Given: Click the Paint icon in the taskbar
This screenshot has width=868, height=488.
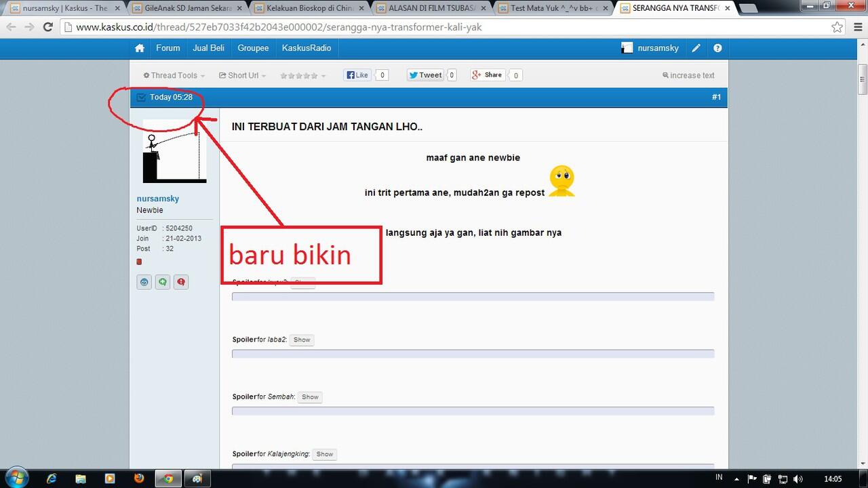Looking at the screenshot, I should [197, 479].
